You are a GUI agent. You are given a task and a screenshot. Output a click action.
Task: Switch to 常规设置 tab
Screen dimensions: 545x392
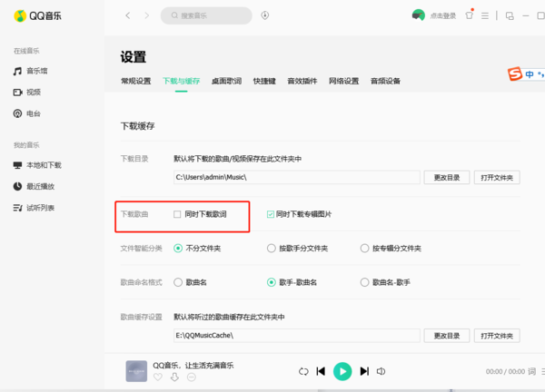coord(135,82)
